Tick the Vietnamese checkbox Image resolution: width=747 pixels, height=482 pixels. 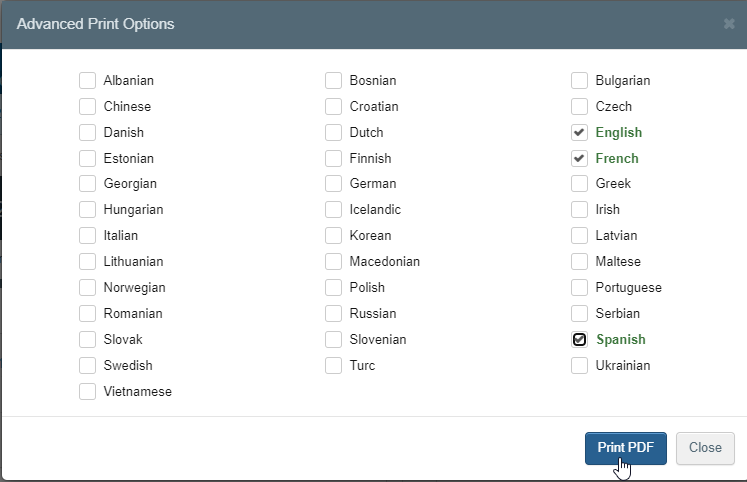pos(88,392)
